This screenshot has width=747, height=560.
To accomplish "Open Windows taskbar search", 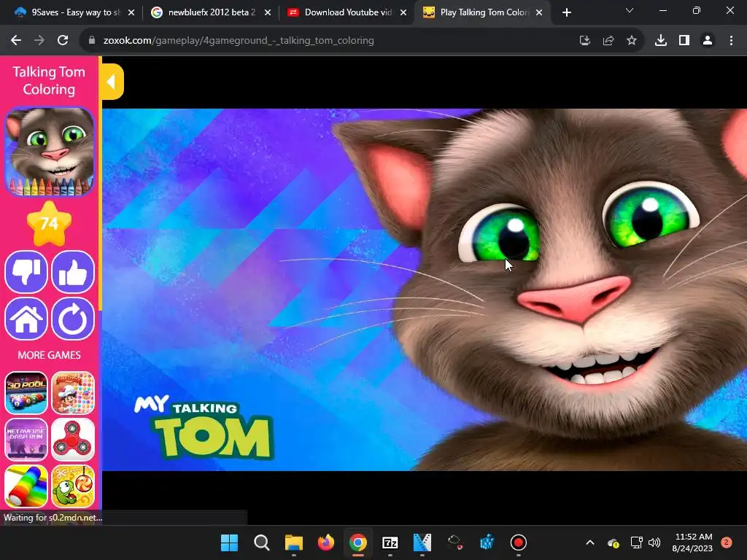I will tap(262, 542).
